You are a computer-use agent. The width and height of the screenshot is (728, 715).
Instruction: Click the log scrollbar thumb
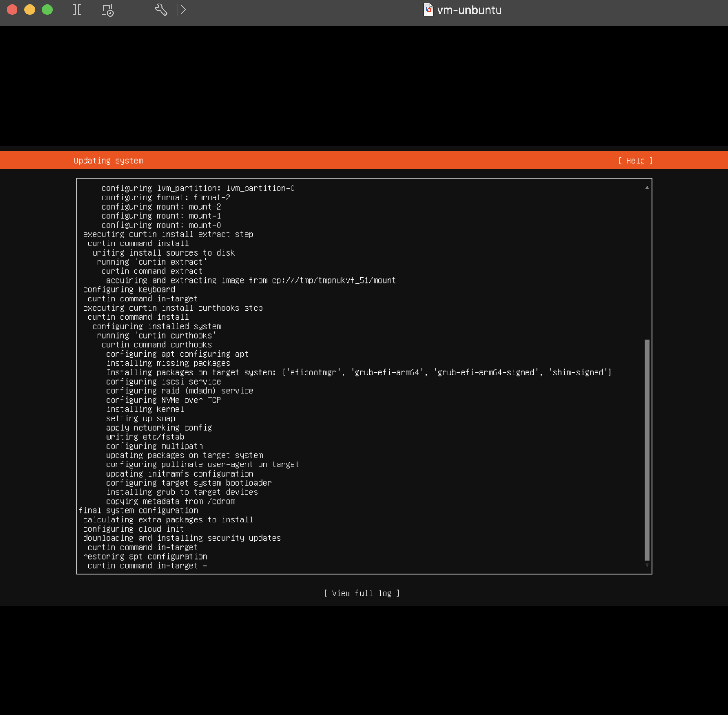coord(647,450)
